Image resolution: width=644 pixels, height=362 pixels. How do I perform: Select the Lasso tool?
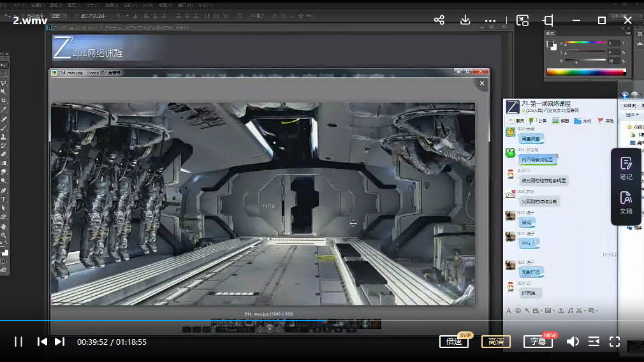tap(4, 83)
